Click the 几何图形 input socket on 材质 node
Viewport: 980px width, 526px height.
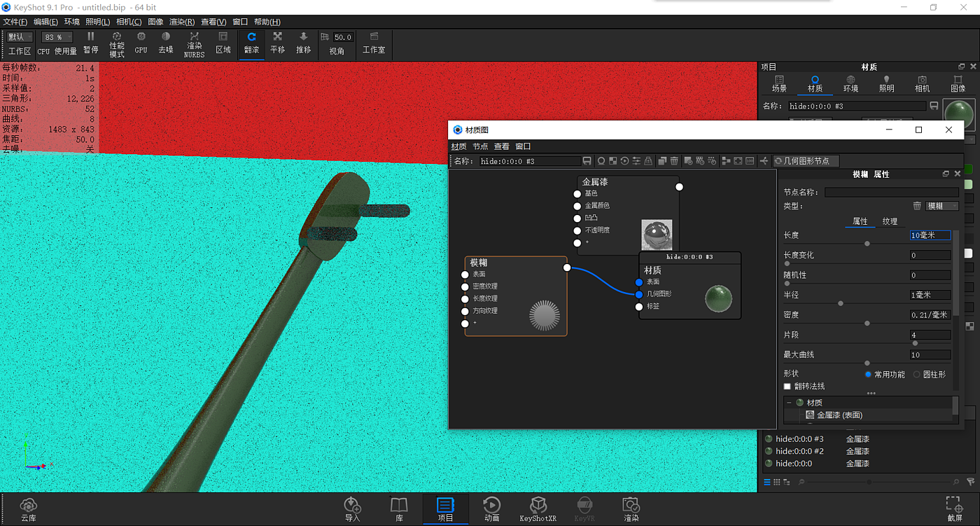click(x=639, y=294)
